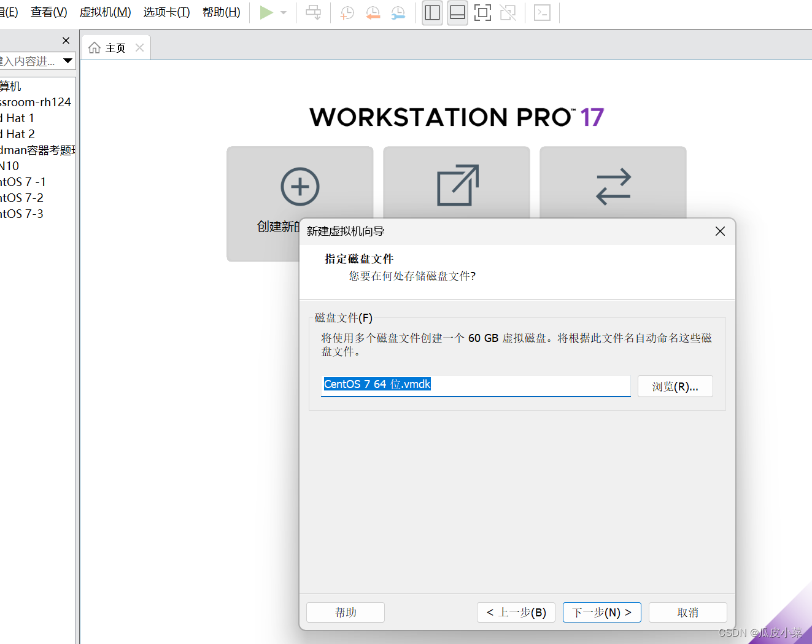Expand the library search dropdown arrow
Image resolution: width=812 pixels, height=644 pixels.
(x=68, y=61)
